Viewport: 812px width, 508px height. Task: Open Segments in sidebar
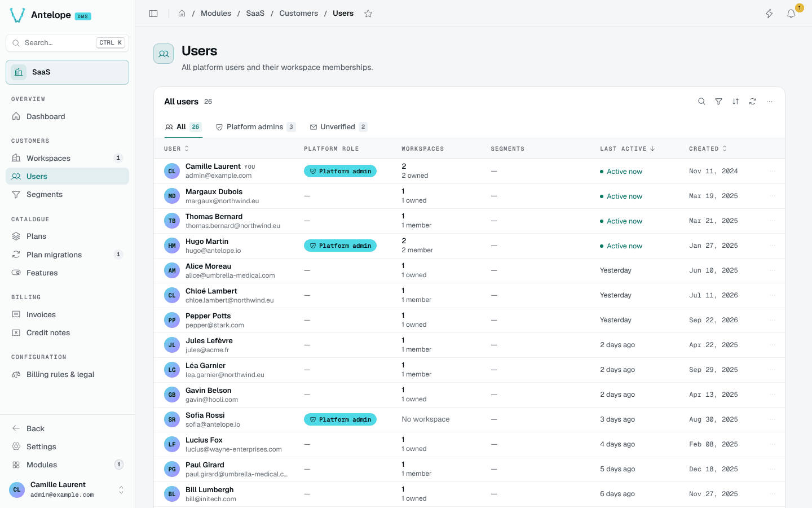point(67,194)
